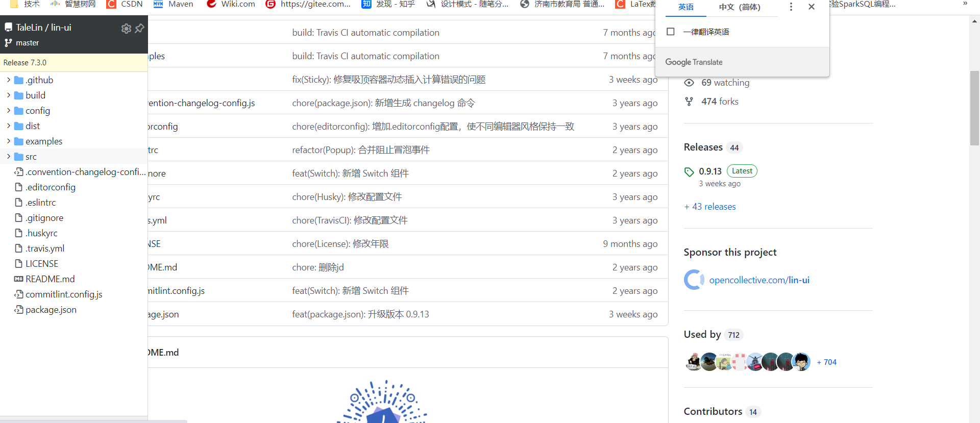
Task: Open commit 'feat(package.json): 升级版本 0.9.13'
Action: tap(360, 314)
